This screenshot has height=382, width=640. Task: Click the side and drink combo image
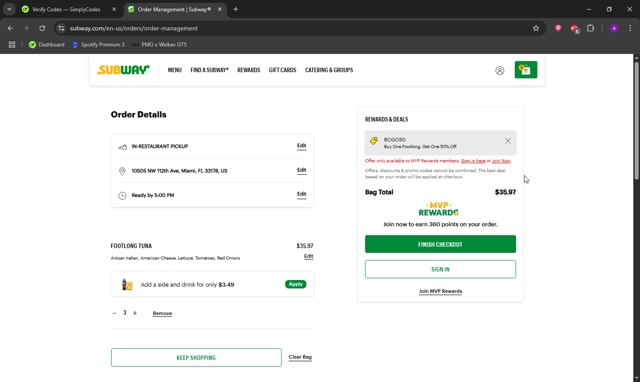coord(127,284)
